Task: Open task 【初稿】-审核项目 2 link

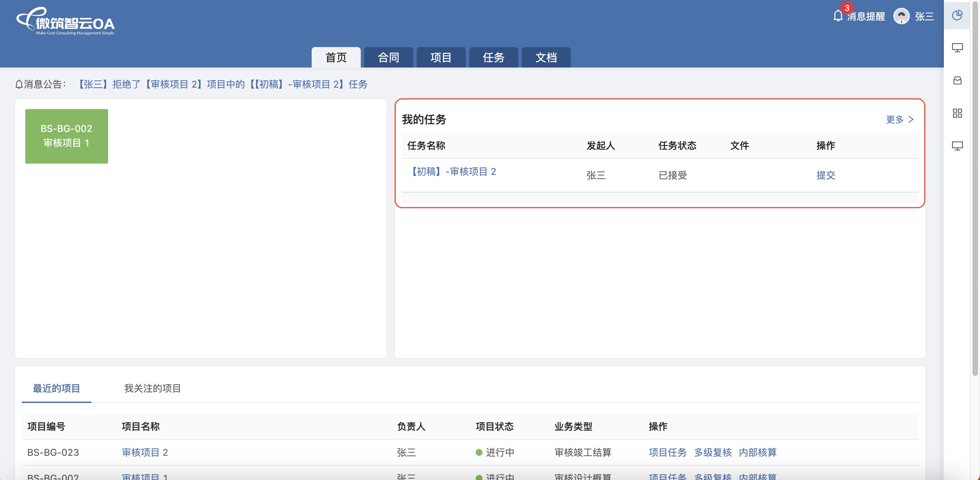Action: coord(453,171)
